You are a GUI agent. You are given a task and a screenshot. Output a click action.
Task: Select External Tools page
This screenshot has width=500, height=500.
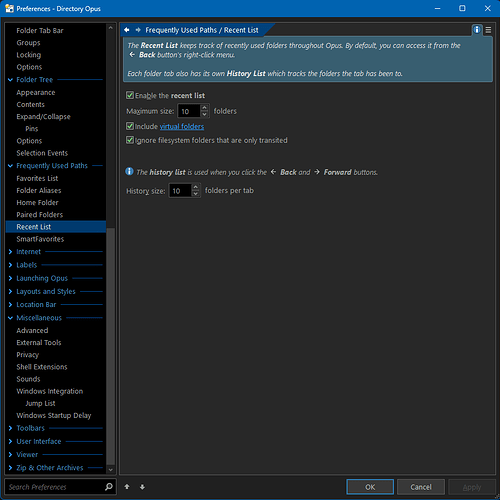(x=39, y=342)
